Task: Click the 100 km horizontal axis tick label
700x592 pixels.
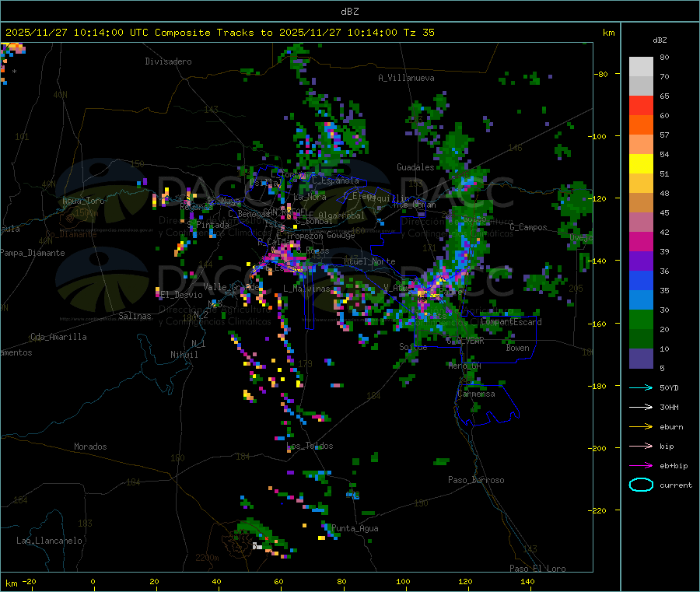Action: pyautogui.click(x=403, y=581)
